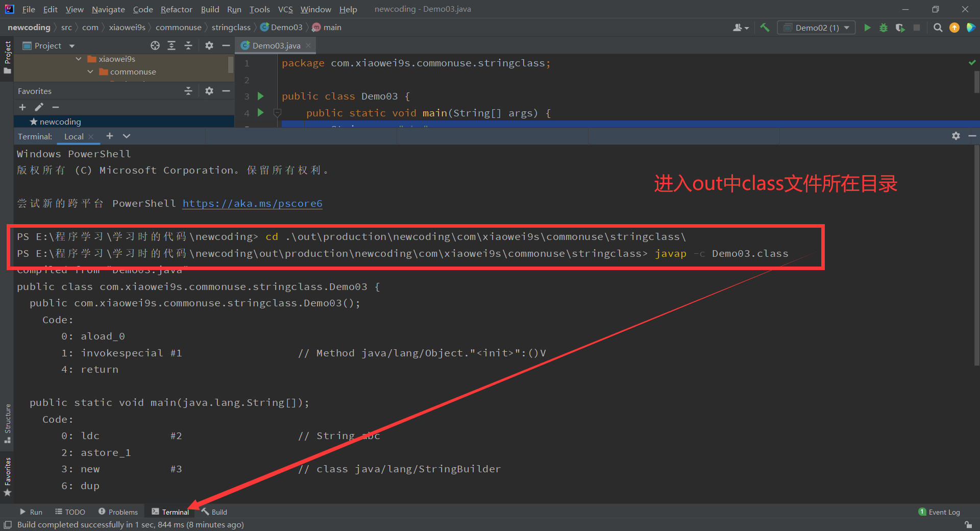The image size is (980, 531).
Task: Open the Navigate menu
Action: click(x=108, y=9)
